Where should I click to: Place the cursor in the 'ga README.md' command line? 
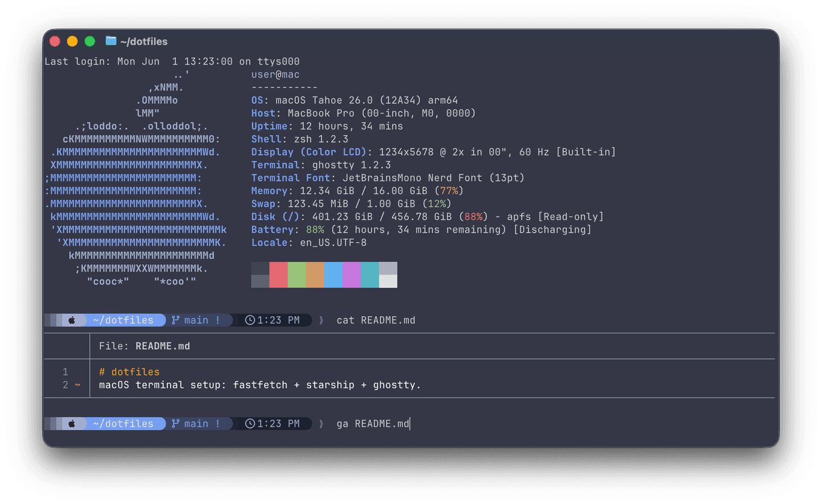pyautogui.click(x=373, y=424)
